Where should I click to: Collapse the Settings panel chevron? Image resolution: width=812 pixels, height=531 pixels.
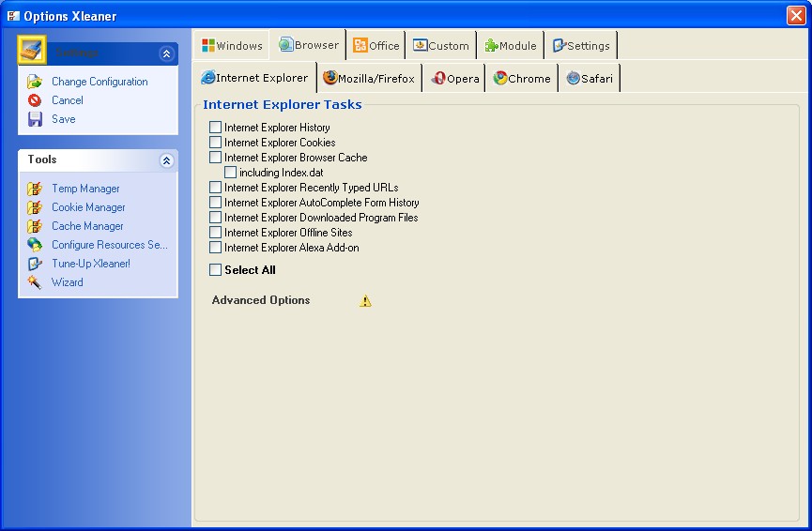click(x=167, y=53)
